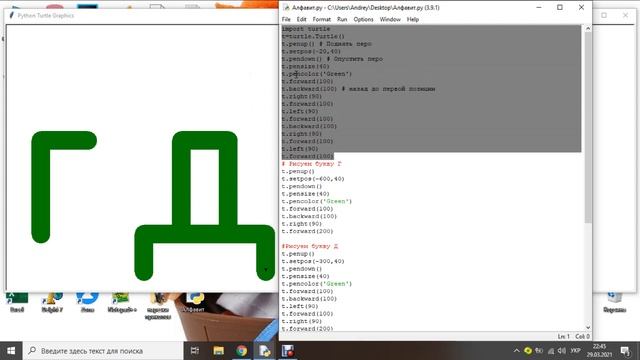Maximize the IDLE editor window

point(560,7)
